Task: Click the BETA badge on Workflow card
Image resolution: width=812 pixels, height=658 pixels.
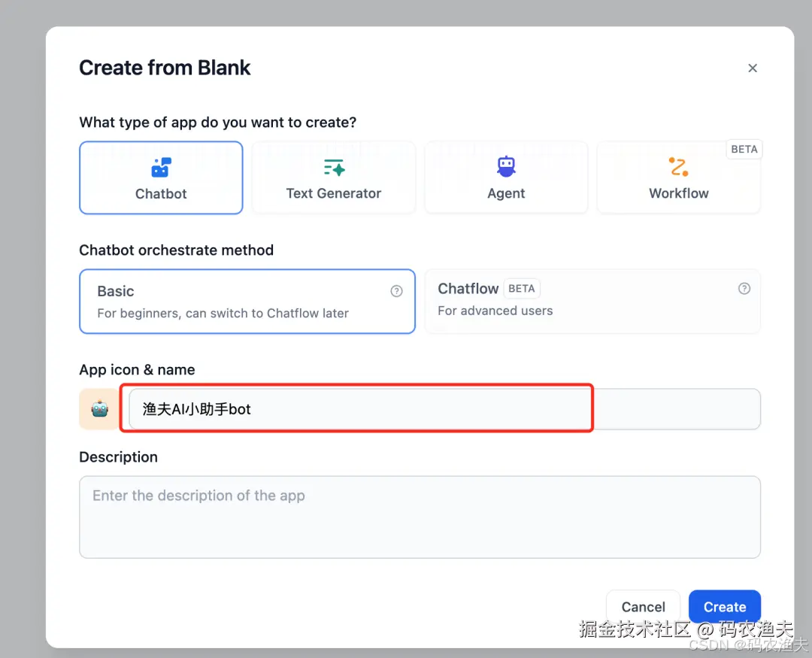Action: point(744,149)
